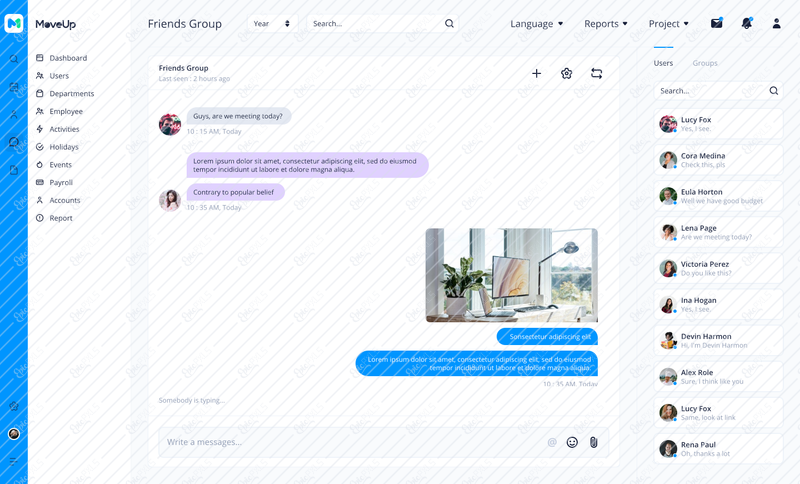Click the refresh arrows icon in chat header

click(596, 73)
